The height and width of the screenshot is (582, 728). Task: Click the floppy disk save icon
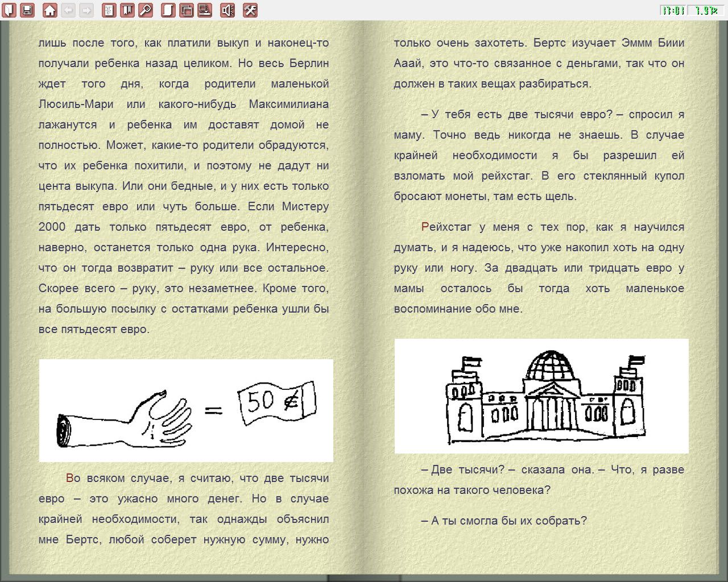(x=27, y=10)
